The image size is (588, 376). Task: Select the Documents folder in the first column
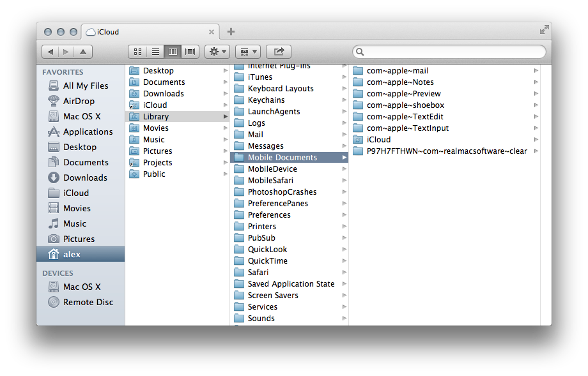(x=177, y=82)
